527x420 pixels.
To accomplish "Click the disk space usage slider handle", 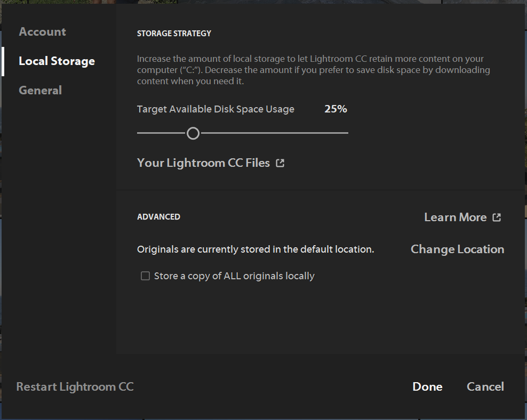I will point(193,133).
